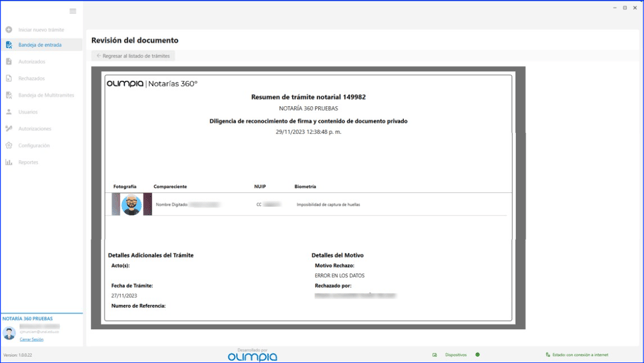
Task: Click the Autorizados document icon
Action: click(9, 62)
